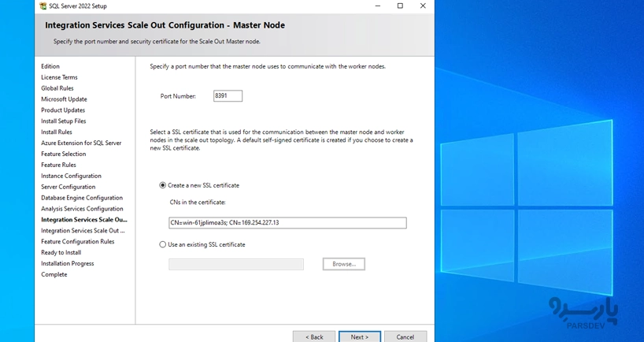Viewport: 644px width, 342px height.
Task: Close the setup window with X
Action: [x=423, y=6]
